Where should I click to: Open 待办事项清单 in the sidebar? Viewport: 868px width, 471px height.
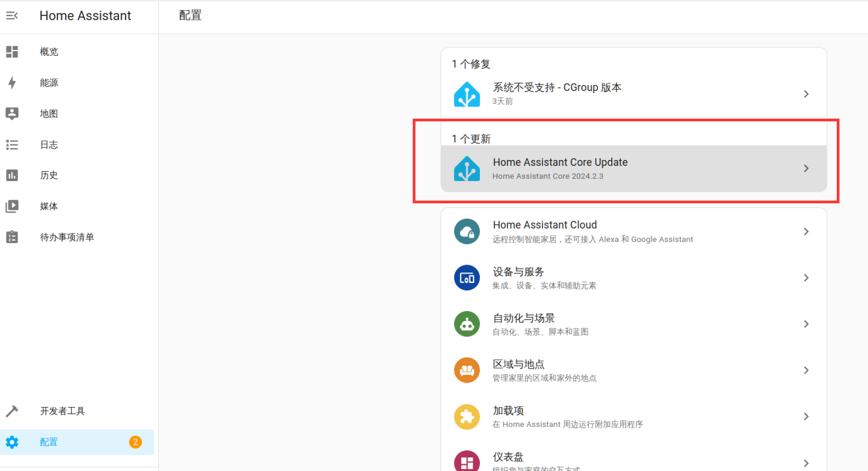[77, 237]
